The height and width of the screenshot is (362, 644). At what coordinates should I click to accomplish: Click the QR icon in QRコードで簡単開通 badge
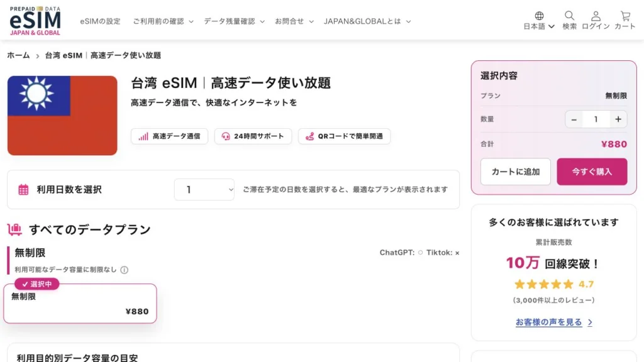pyautogui.click(x=309, y=136)
